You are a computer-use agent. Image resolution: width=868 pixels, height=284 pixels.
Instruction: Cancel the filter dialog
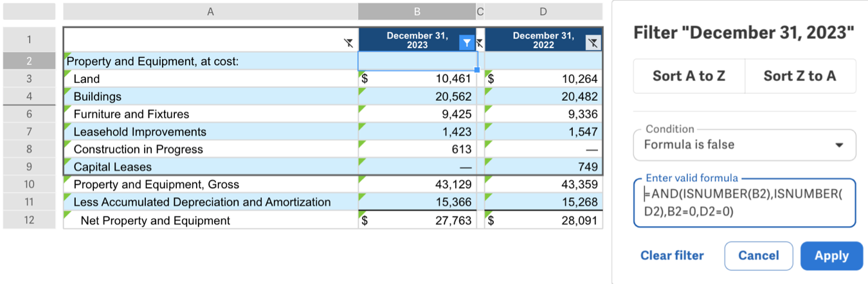point(758,256)
